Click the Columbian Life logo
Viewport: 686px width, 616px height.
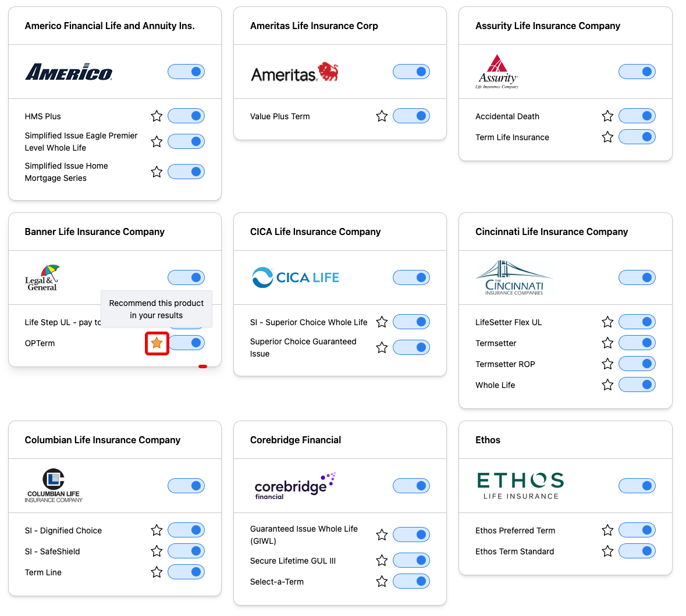point(54,486)
